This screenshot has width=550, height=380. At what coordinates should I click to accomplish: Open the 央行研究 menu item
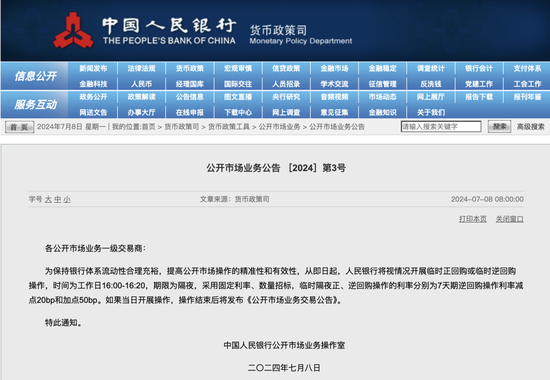point(286,97)
